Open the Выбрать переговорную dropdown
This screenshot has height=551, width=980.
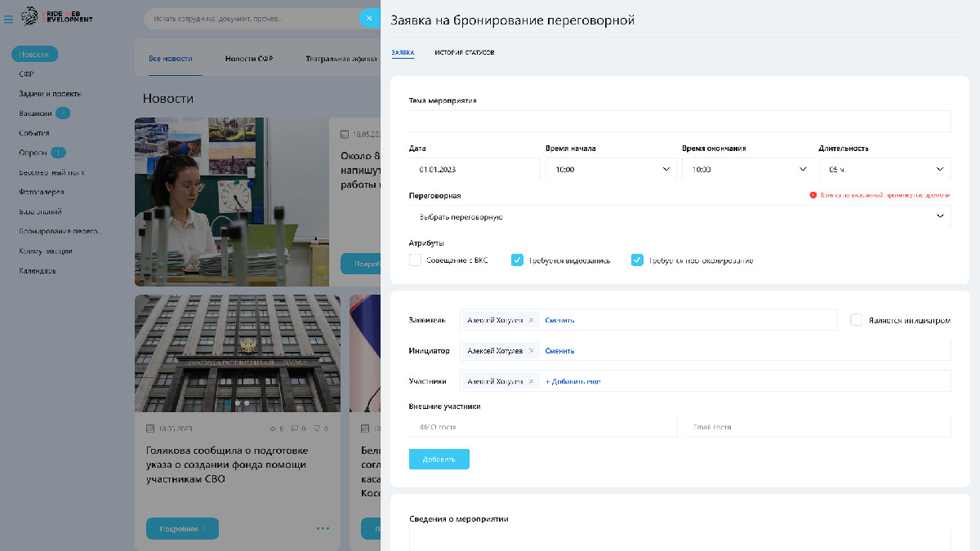click(679, 217)
